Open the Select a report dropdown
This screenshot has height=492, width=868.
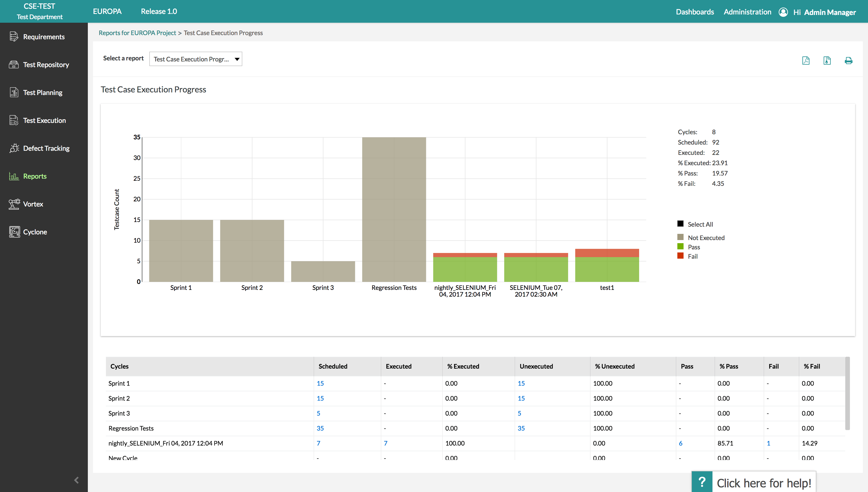pos(196,59)
